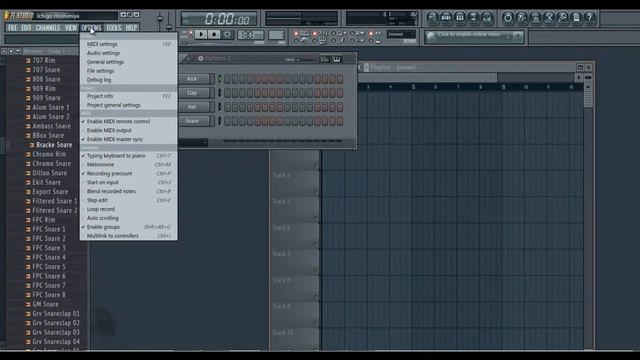Open the graph editor icon in step sequencer
The image size is (640, 360).
click(325, 59)
